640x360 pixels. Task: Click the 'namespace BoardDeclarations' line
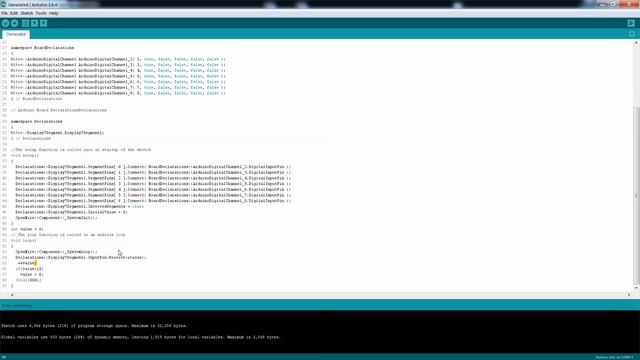42,48
